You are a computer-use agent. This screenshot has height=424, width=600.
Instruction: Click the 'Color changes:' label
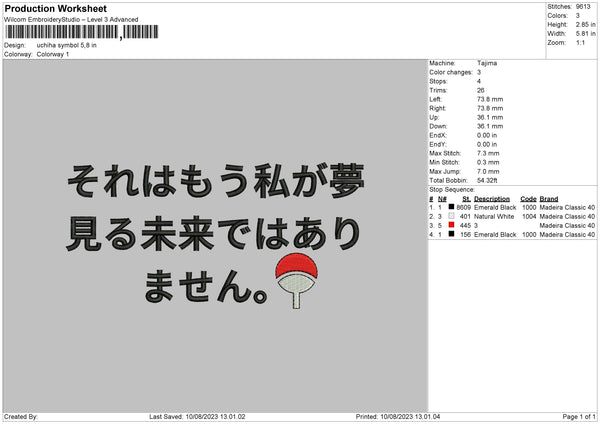(451, 72)
